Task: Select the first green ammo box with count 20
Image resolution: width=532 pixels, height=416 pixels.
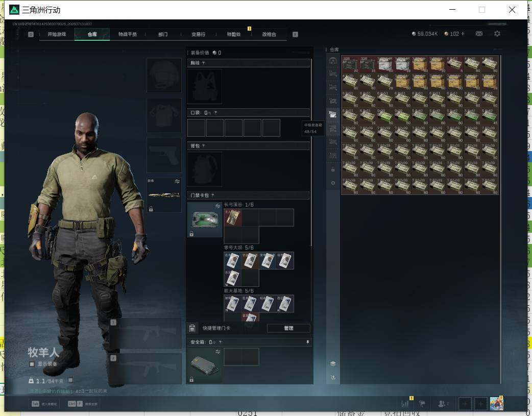Action: pyautogui.click(x=350, y=64)
